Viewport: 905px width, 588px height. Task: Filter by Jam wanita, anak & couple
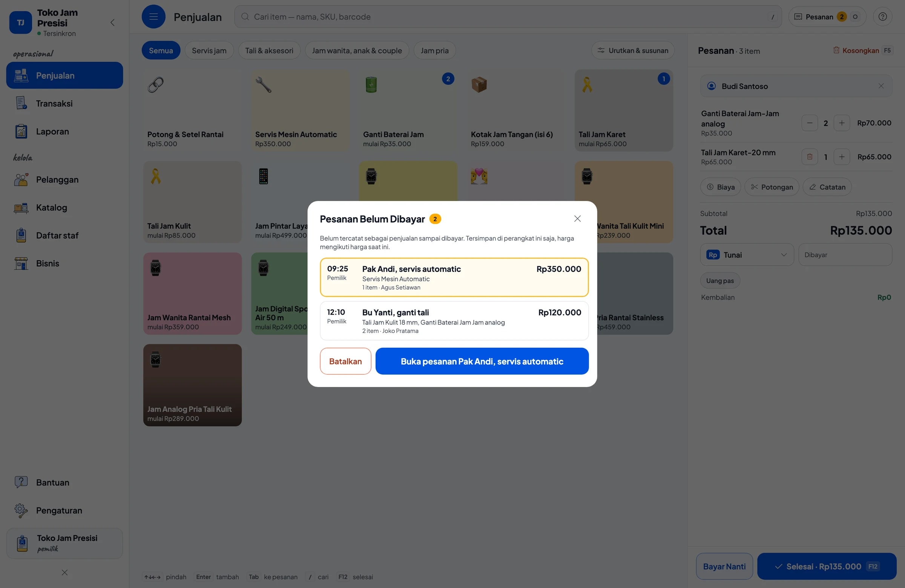tap(357, 50)
